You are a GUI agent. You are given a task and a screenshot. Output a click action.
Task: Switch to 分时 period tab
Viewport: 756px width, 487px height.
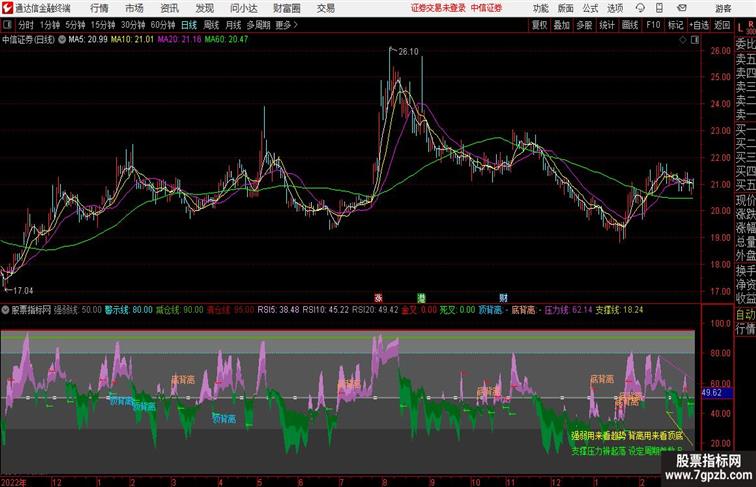click(26, 25)
